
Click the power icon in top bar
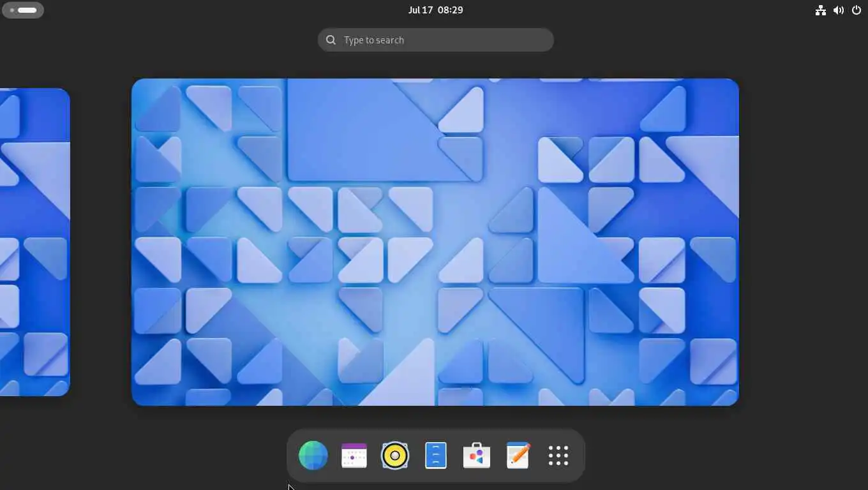(857, 10)
